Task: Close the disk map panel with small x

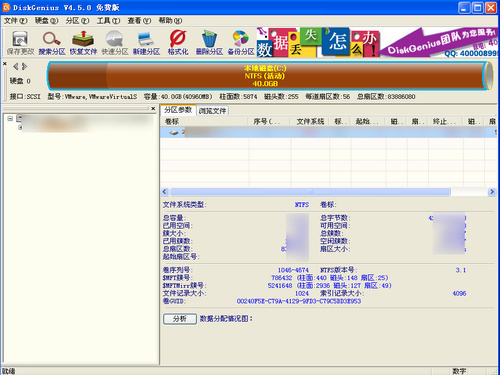Action: click(5, 63)
